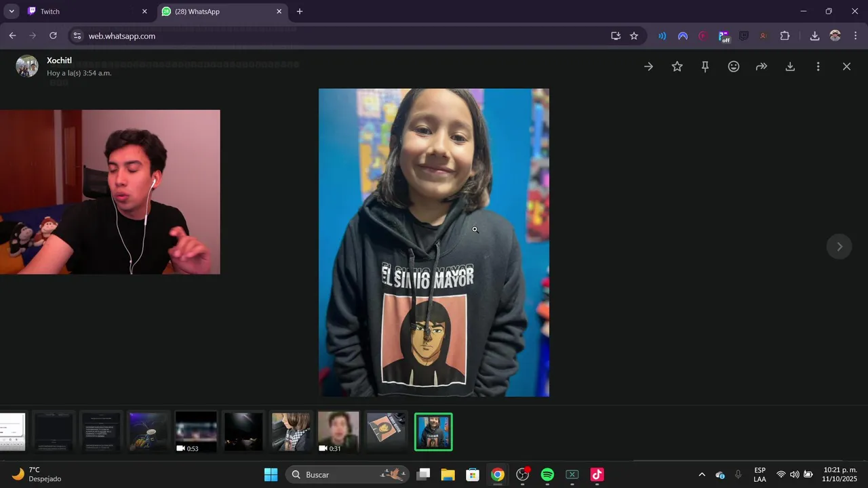Pin this WhatsApp photo
Image resolution: width=868 pixels, height=488 pixels.
[705, 66]
